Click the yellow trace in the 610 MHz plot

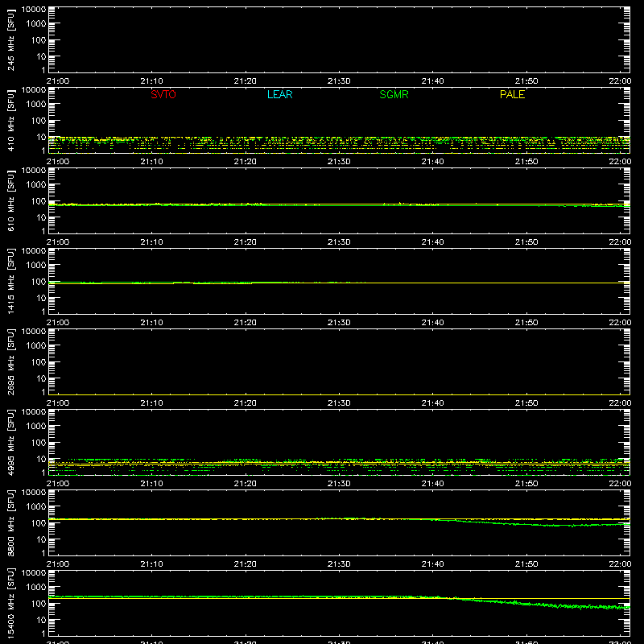coord(339,204)
